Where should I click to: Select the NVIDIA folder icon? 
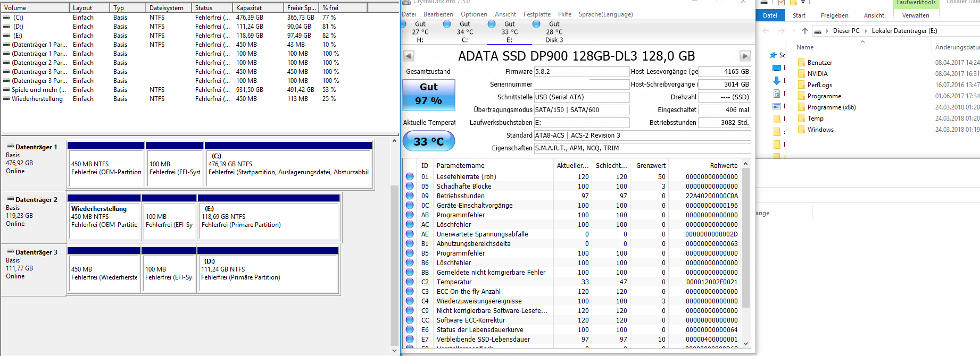(801, 74)
